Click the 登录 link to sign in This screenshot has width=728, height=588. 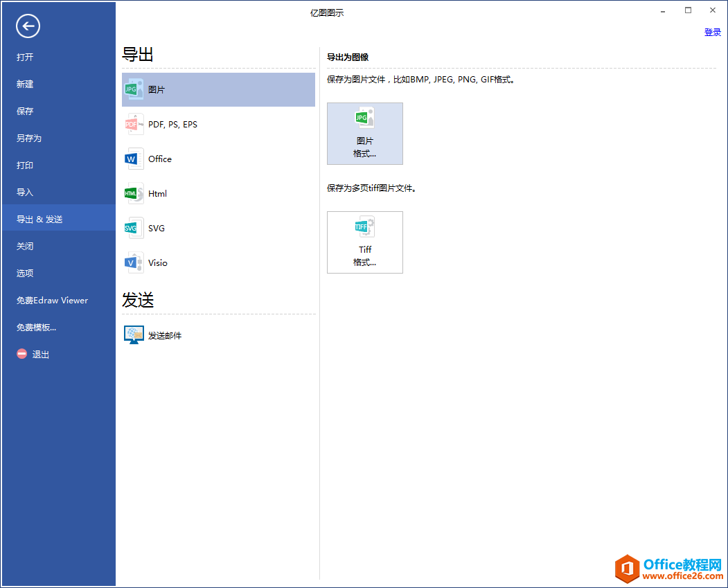click(x=712, y=32)
